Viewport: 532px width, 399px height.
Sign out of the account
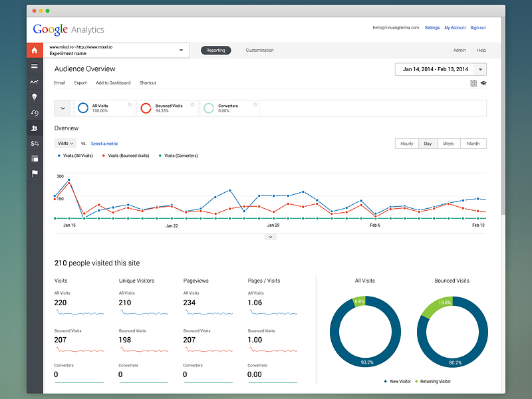click(478, 27)
